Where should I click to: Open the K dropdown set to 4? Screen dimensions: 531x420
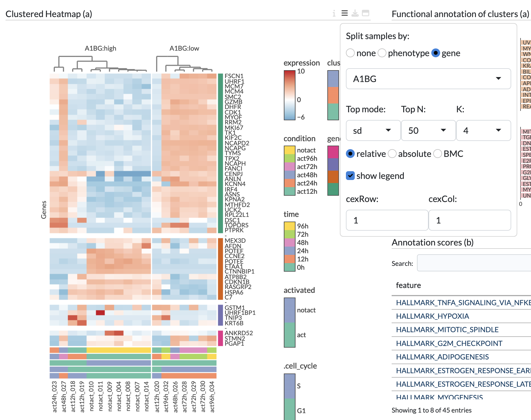(x=484, y=130)
